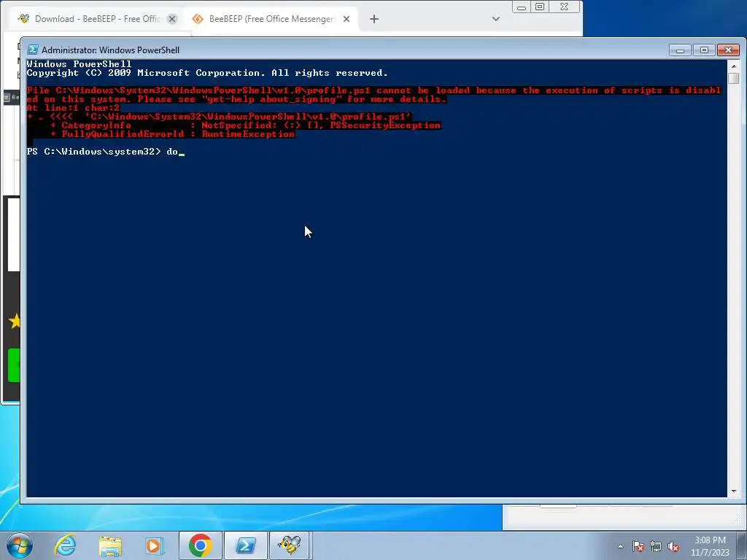This screenshot has height=560, width=747.
Task: Click the PSSecurityException error text
Action: (x=385, y=125)
